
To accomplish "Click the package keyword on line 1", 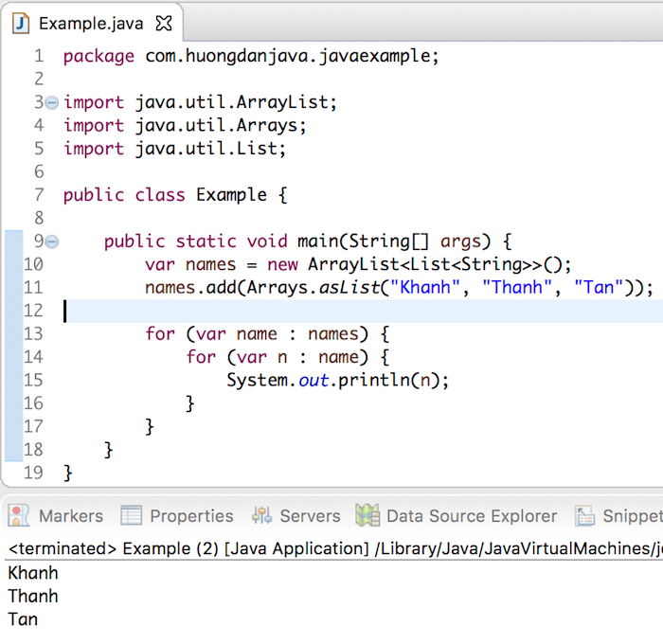I will pyautogui.click(x=99, y=57).
